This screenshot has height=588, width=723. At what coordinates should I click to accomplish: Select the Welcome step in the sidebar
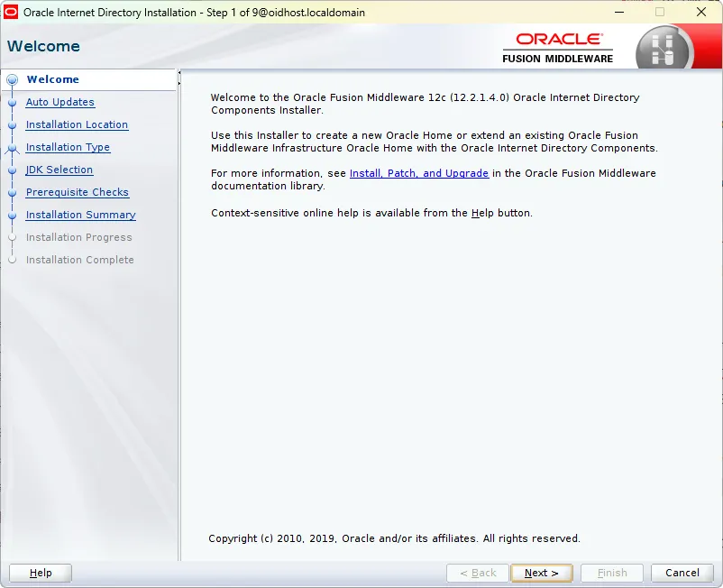(x=52, y=79)
